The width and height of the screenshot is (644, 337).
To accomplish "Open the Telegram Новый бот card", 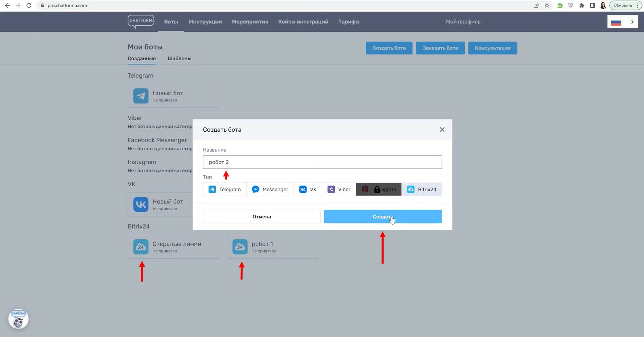I will (x=174, y=96).
